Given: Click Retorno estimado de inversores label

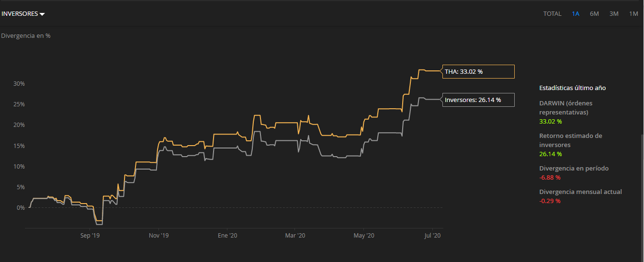Looking at the screenshot, I should [x=570, y=140].
